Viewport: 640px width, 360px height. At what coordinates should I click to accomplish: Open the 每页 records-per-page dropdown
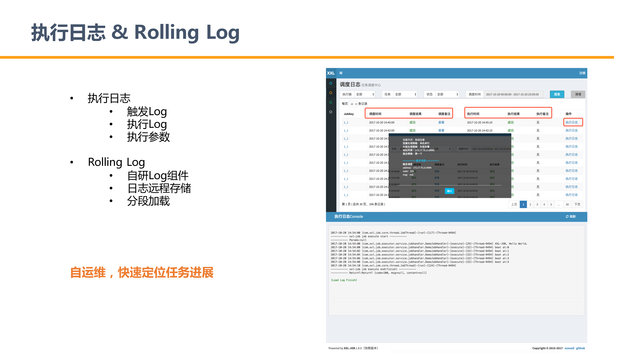click(352, 104)
